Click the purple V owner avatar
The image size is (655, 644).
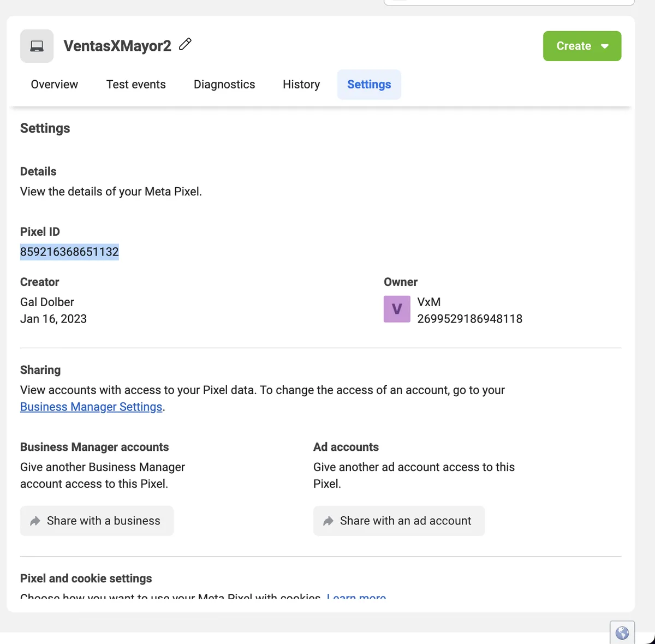click(397, 309)
